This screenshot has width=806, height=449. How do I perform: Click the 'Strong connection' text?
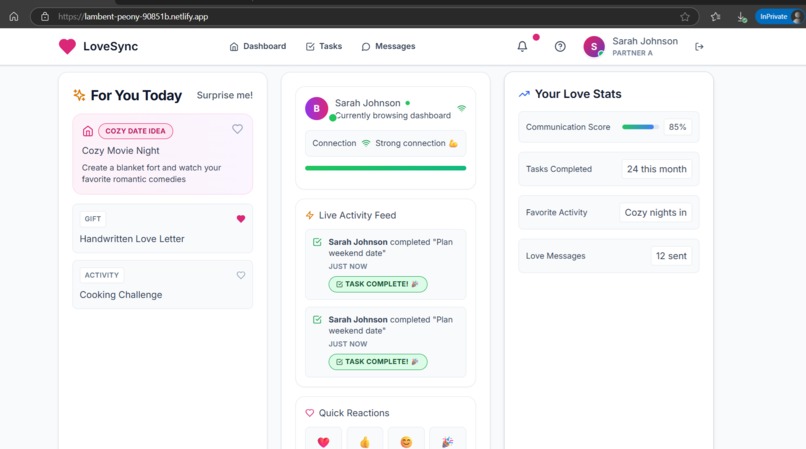(x=410, y=143)
